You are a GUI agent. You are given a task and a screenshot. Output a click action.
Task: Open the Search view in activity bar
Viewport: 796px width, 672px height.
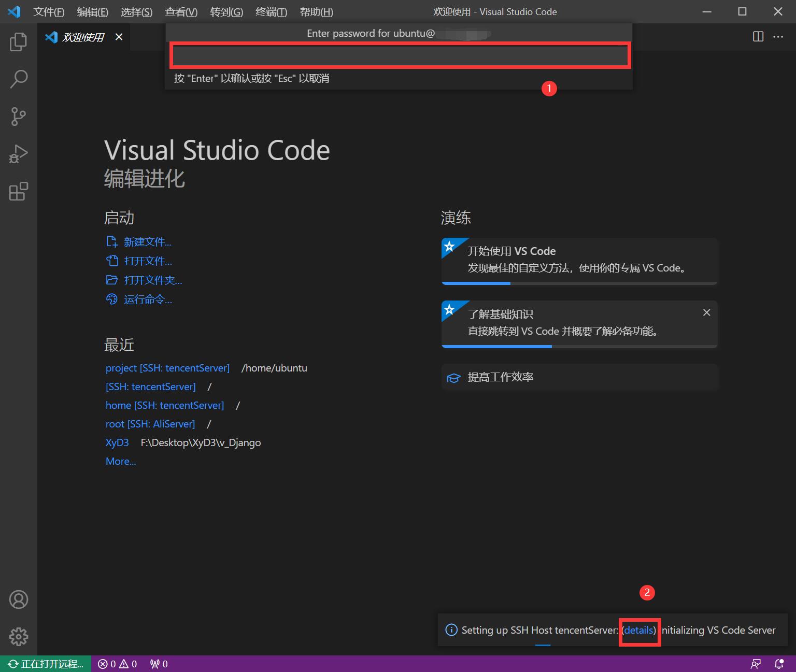(19, 79)
